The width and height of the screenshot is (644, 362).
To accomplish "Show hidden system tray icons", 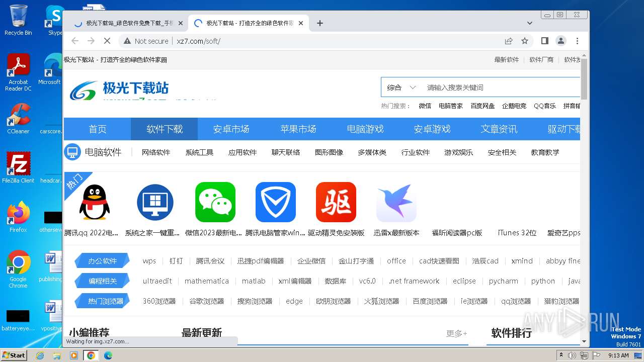I will click(x=561, y=355).
